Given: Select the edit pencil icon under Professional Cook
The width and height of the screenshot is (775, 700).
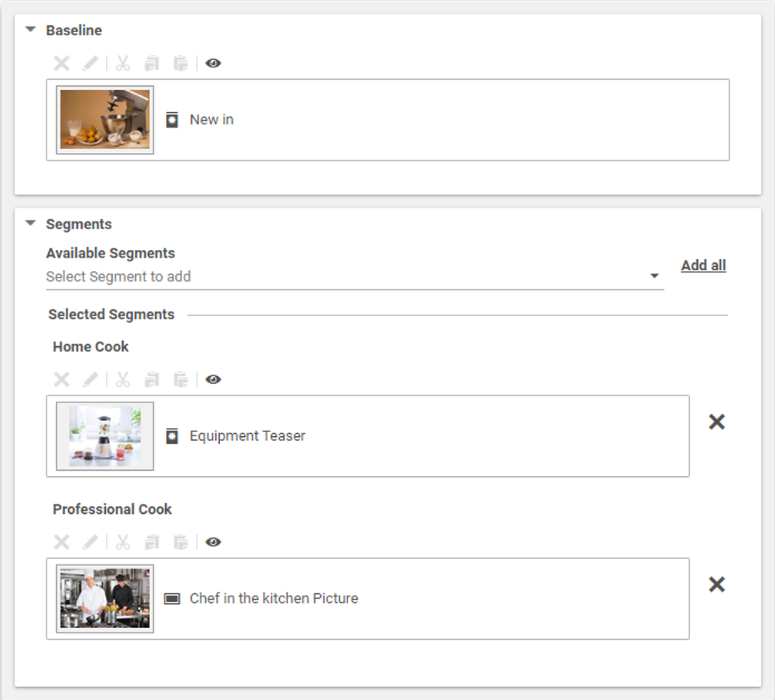Looking at the screenshot, I should pos(90,541).
